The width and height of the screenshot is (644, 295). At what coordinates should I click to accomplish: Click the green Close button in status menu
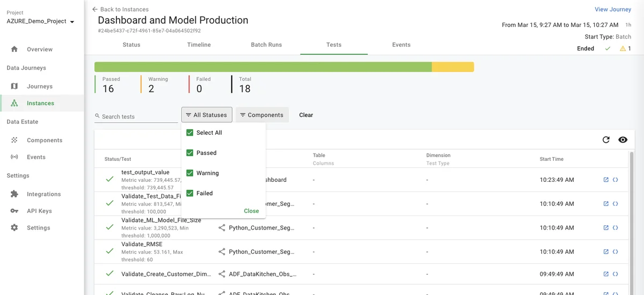251,211
